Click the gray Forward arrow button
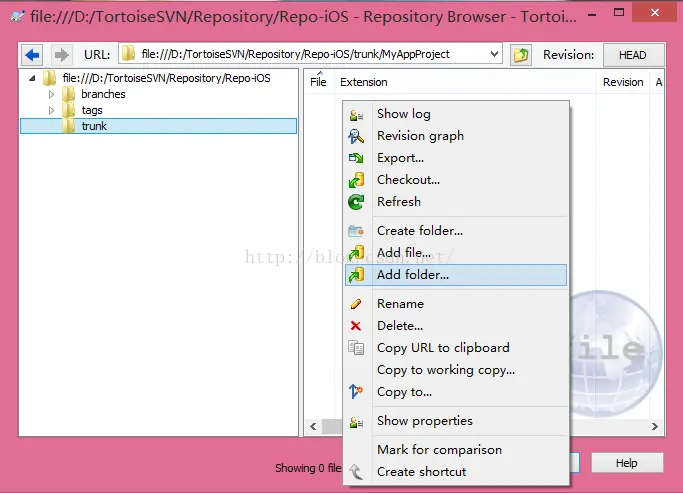The width and height of the screenshot is (683, 493). click(61, 55)
